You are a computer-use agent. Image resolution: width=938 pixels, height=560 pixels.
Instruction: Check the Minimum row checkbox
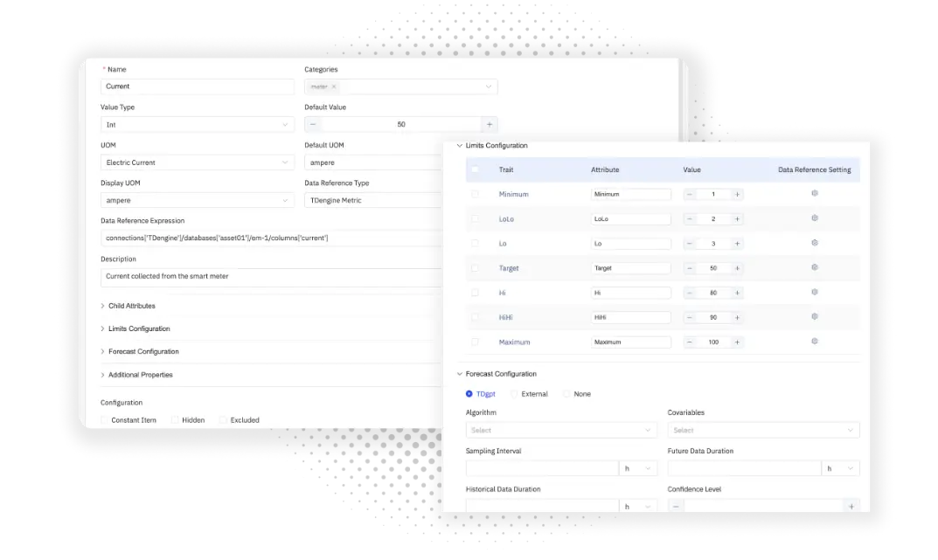[475, 194]
